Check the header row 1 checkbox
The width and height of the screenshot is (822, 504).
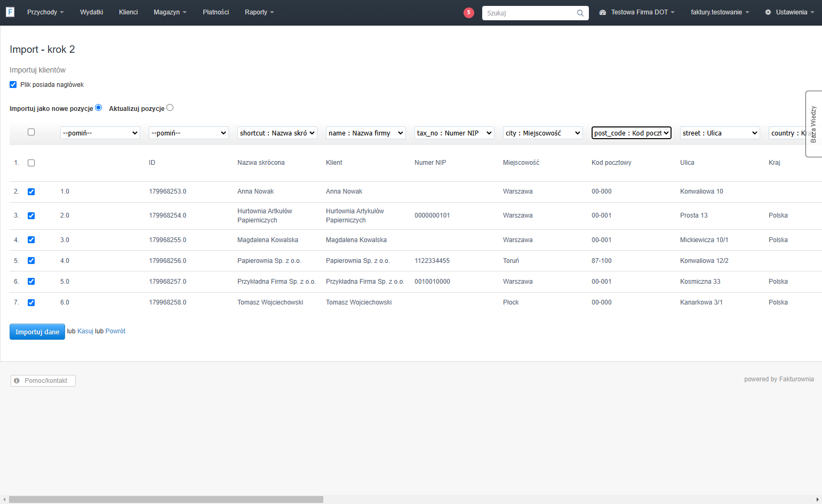pyautogui.click(x=31, y=163)
